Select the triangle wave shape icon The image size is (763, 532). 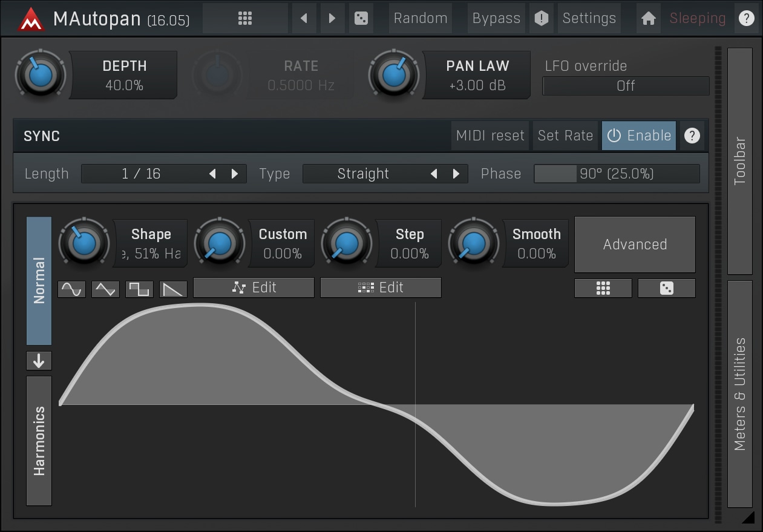click(105, 289)
